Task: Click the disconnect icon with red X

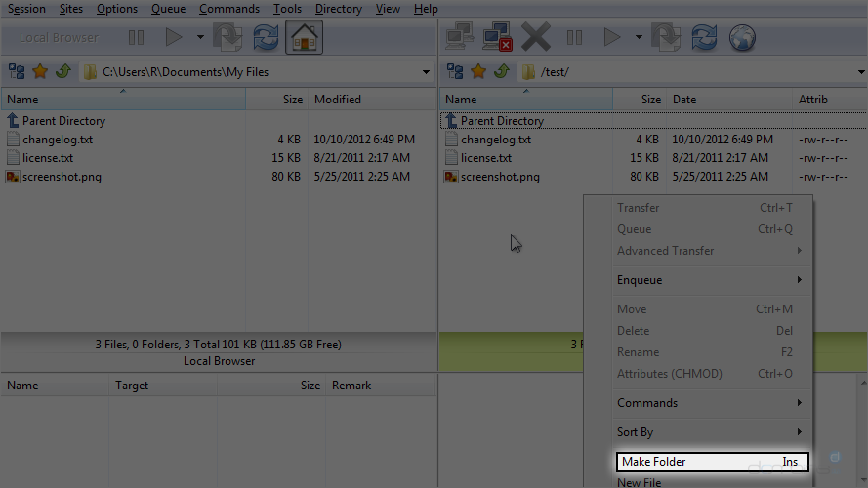Action: [x=498, y=38]
